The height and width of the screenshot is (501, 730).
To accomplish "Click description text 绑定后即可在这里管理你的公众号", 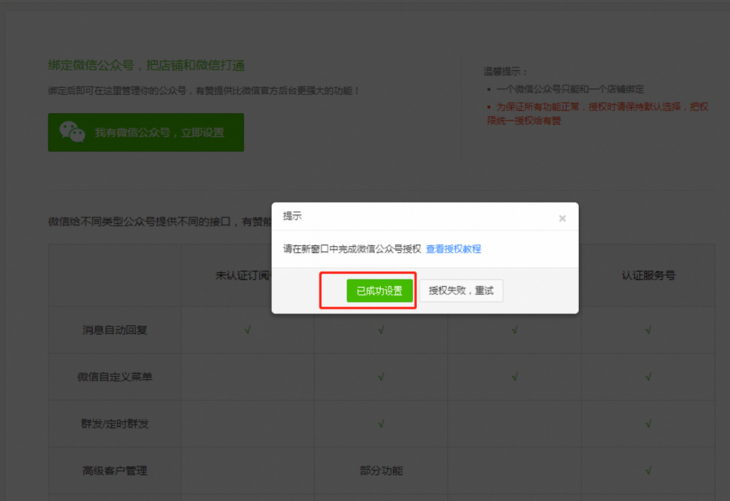I will click(203, 90).
